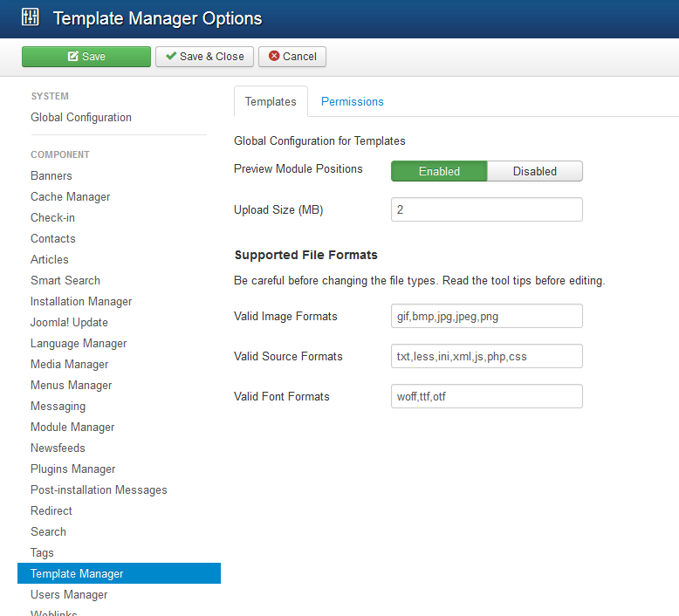Click Save & Close button
Screen dimensions: 679x616
pyautogui.click(x=205, y=57)
